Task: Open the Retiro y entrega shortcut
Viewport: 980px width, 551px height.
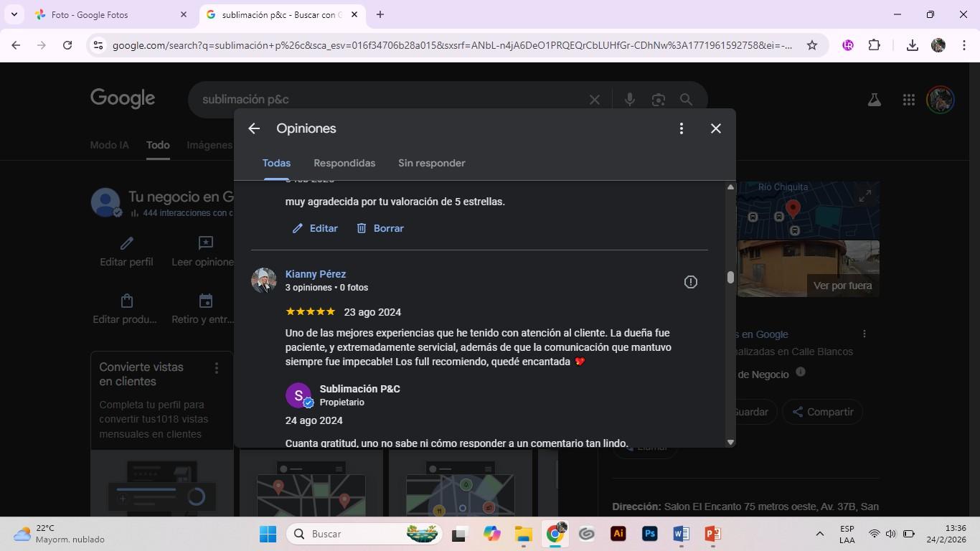Action: click(x=203, y=309)
